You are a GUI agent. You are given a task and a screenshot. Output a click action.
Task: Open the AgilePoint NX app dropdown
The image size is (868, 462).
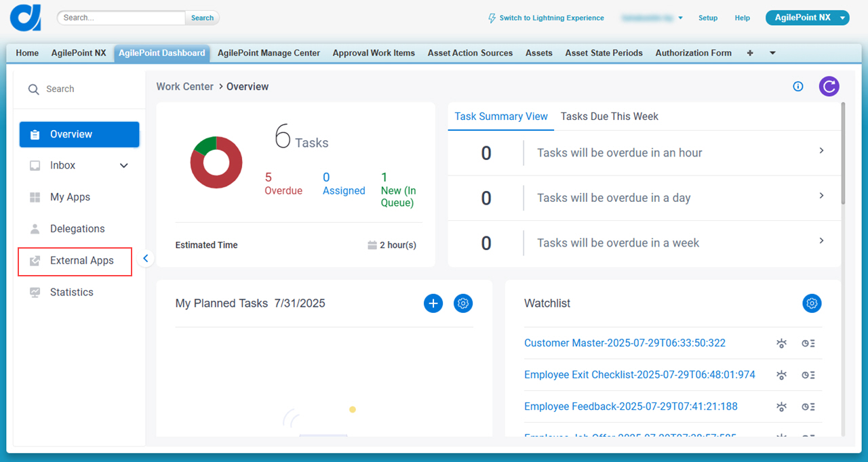click(808, 18)
